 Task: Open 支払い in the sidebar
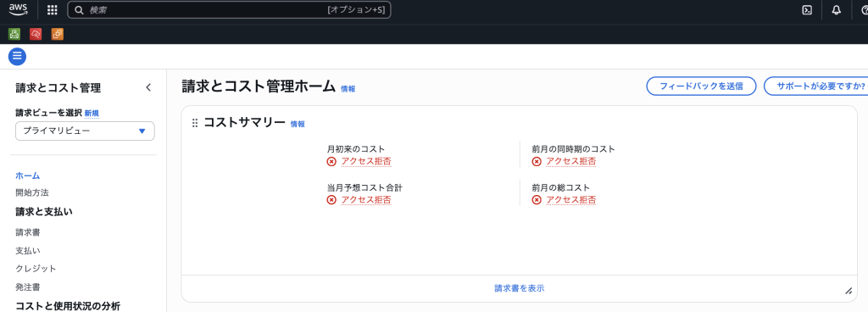pyautogui.click(x=28, y=251)
